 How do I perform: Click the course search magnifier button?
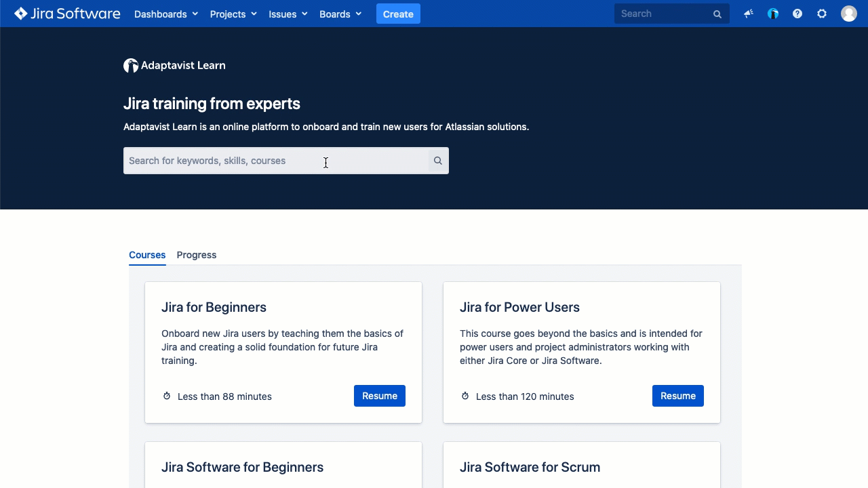point(438,161)
